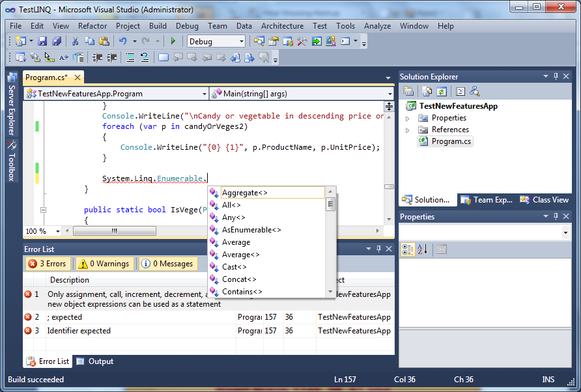Screen dimensions: 581x392
Task: Open the Toolbox side tab
Action: [12, 161]
